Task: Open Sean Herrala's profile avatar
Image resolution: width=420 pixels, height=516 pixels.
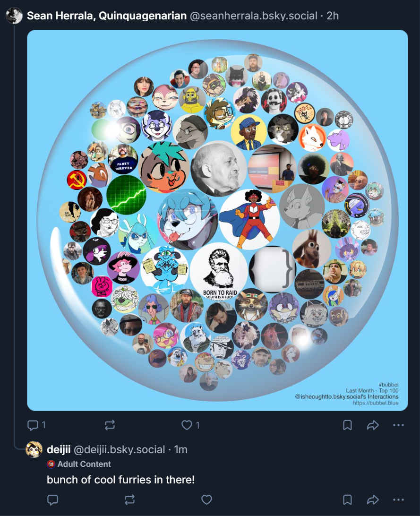Action: (14, 16)
